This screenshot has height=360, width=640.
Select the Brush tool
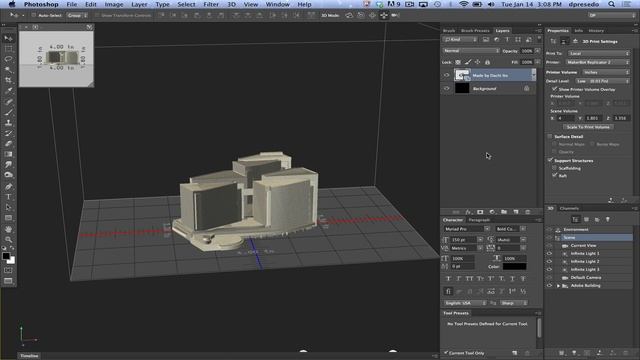click(9, 112)
